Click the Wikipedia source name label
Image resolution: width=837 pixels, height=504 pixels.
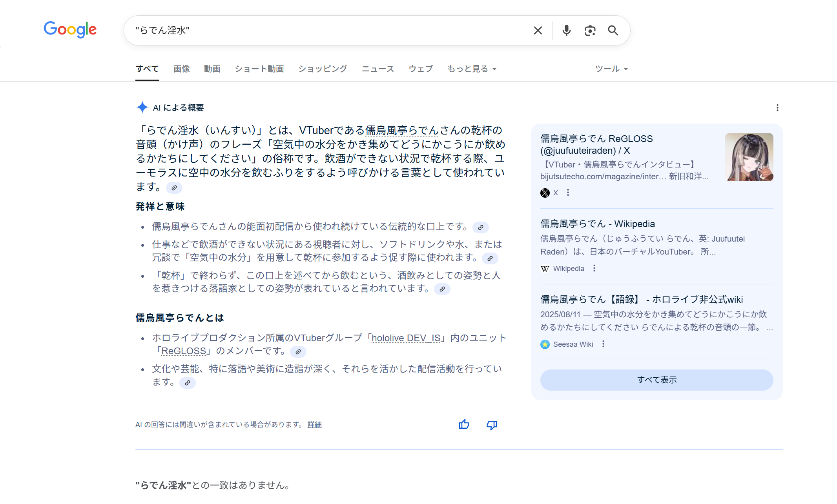569,269
